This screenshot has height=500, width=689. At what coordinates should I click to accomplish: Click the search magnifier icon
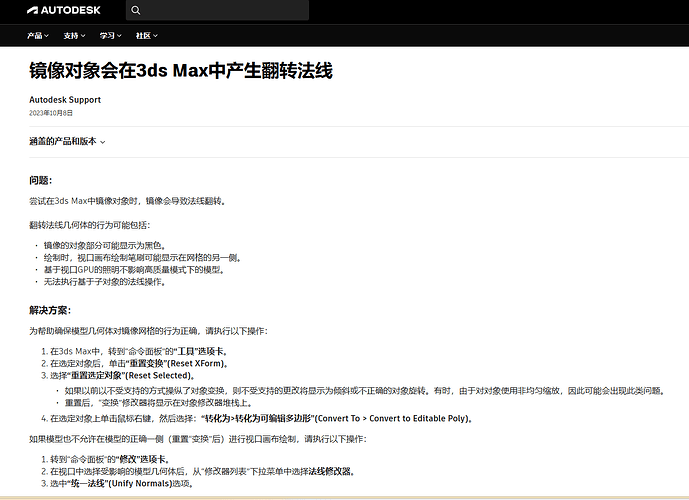click(136, 11)
